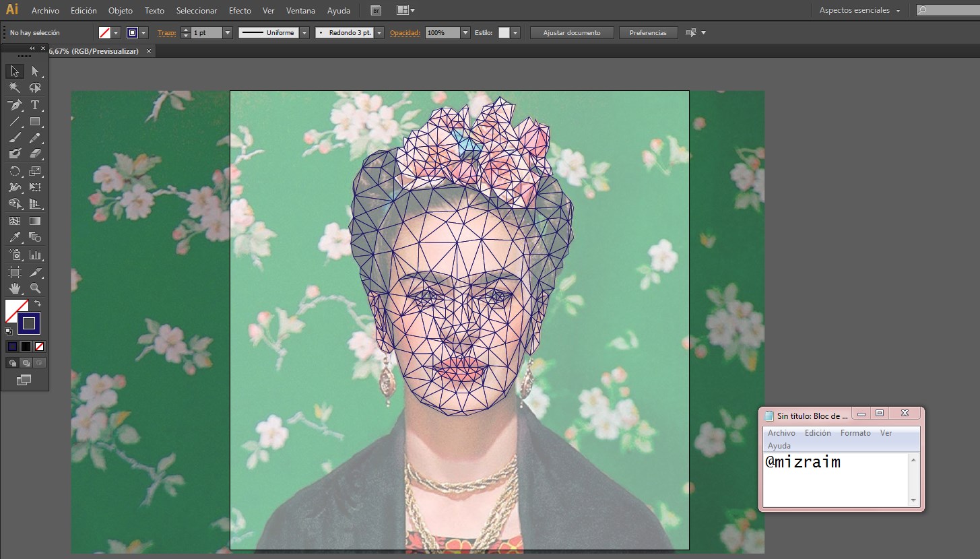Reset default fill and stroke
Screen dimensions: 980x559
[9, 331]
